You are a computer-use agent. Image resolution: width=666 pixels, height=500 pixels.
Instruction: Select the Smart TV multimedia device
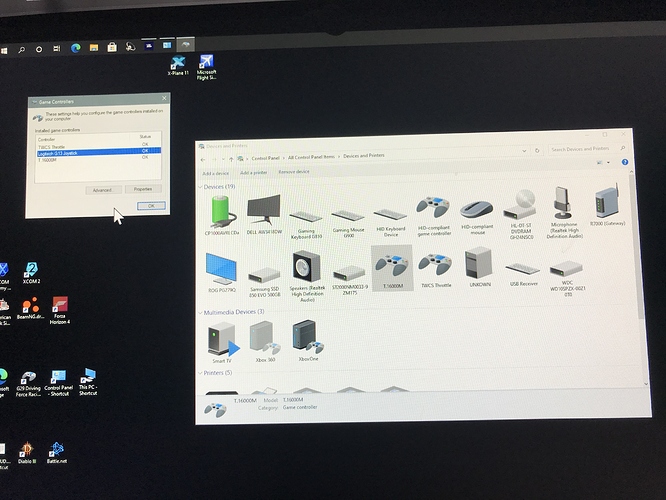[x=222, y=342]
